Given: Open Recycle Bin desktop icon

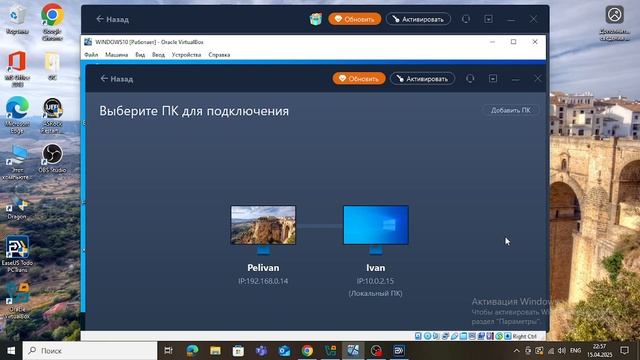Looking at the screenshot, I should tap(17, 20).
